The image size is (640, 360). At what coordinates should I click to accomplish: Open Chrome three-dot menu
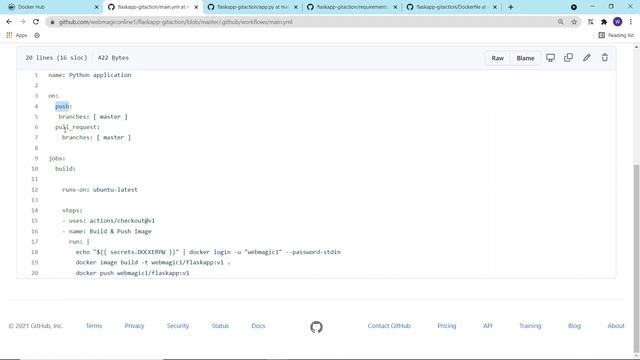[x=631, y=22]
